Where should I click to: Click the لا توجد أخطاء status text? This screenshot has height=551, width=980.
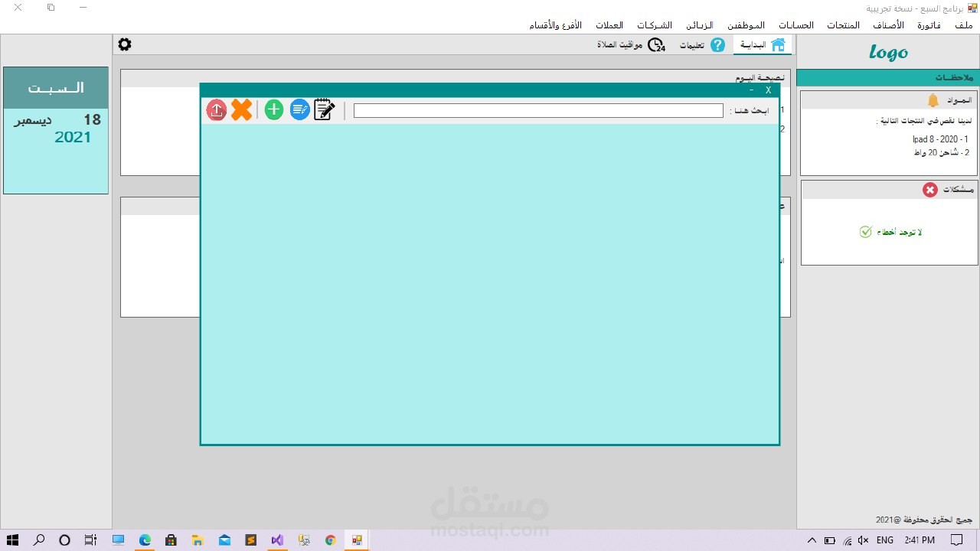point(900,232)
